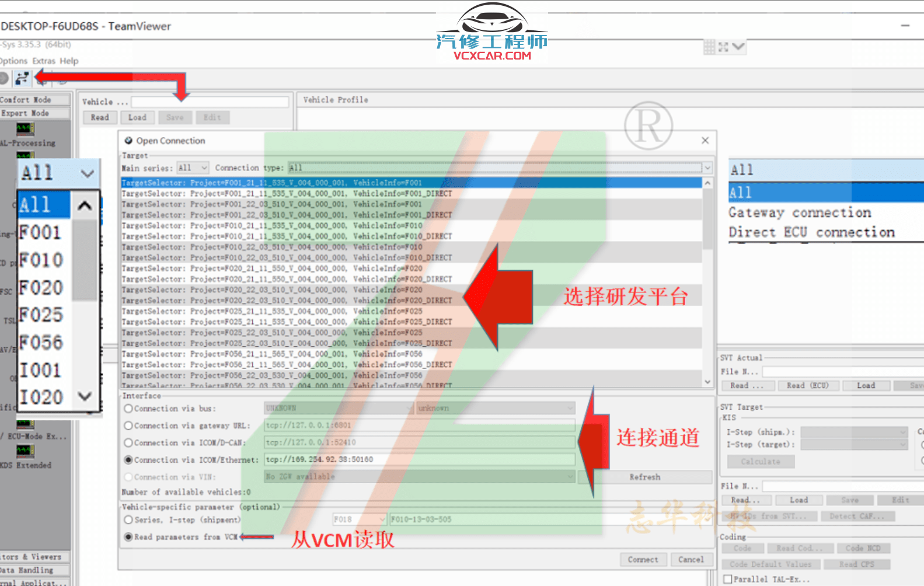
Task: Click Vehicle Read button
Action: point(100,117)
